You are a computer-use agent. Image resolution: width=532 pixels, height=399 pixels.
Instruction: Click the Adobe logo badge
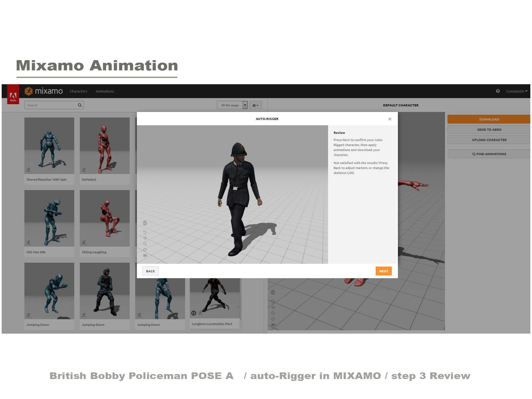pyautogui.click(x=13, y=94)
